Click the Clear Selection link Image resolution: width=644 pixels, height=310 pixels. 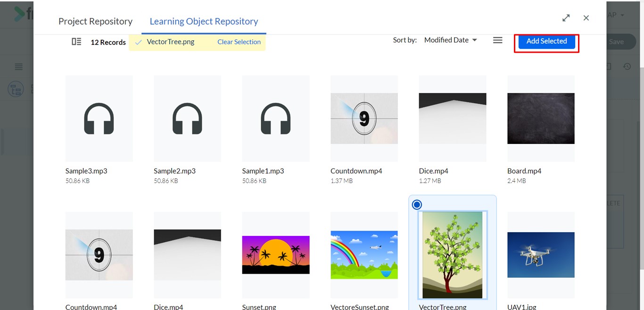(x=239, y=42)
